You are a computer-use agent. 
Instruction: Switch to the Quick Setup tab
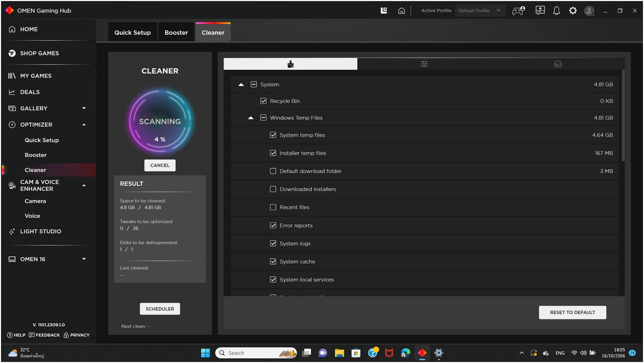[x=132, y=32]
